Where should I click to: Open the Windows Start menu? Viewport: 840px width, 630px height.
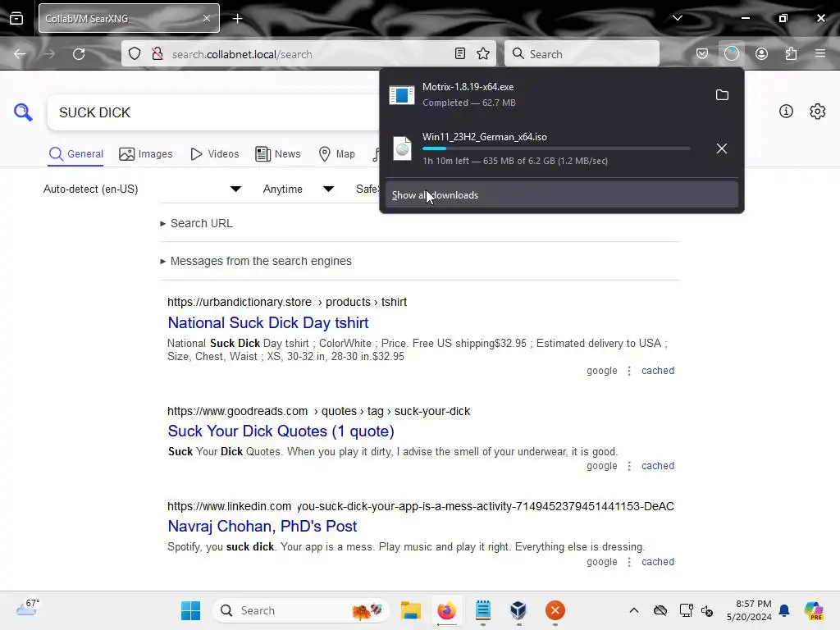coord(190,610)
